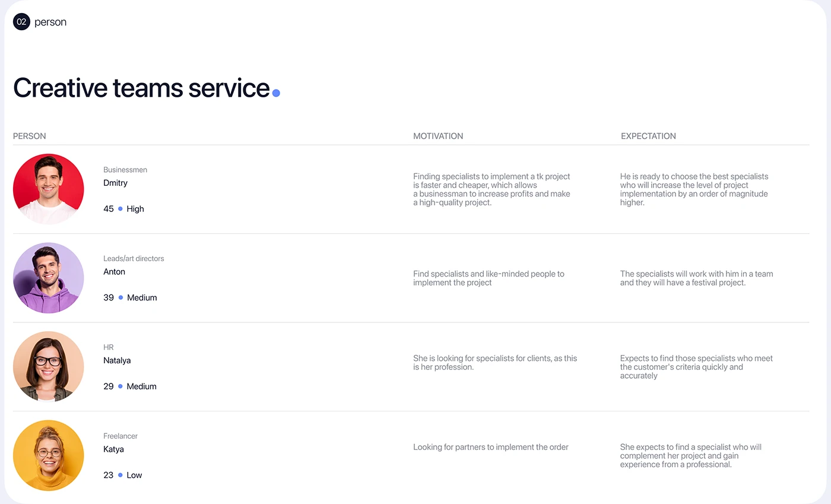The height and width of the screenshot is (504, 831).
Task: Click the blue dot beside Anton's Medium
Action: click(x=120, y=297)
